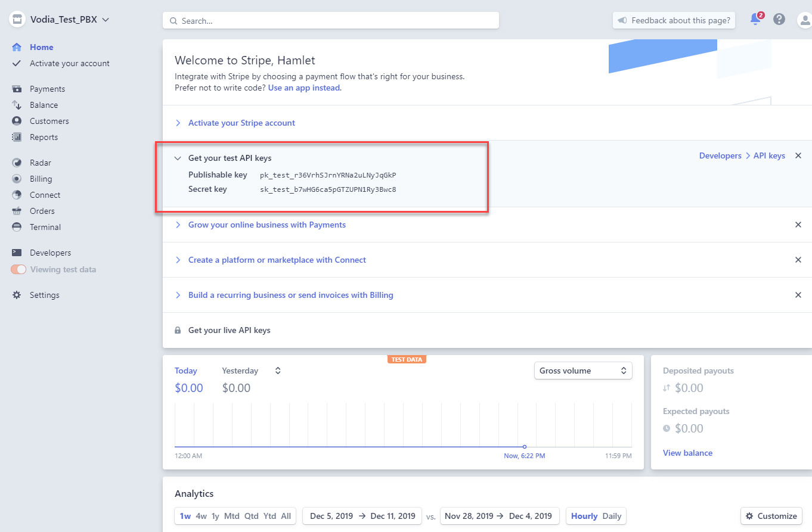This screenshot has width=812, height=532.
Task: Click the Radar icon in sidebar
Action: click(x=17, y=163)
